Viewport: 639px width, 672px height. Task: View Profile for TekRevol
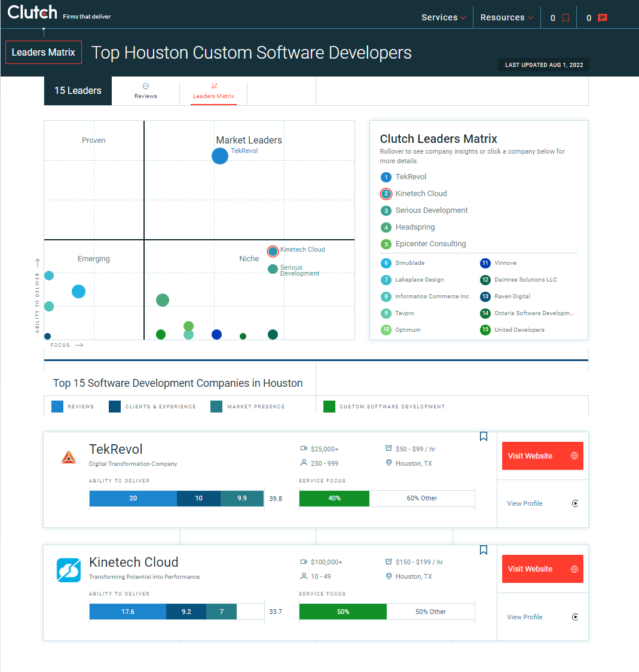[x=543, y=503]
